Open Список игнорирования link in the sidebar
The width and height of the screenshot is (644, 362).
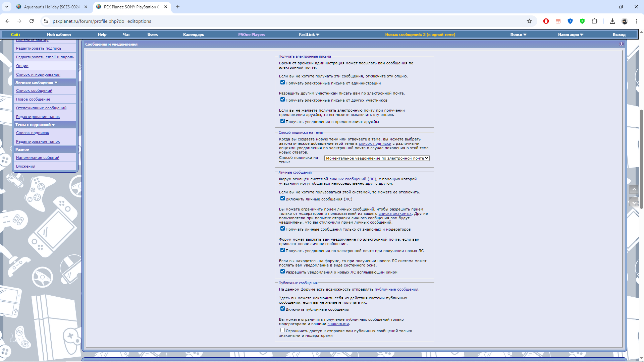click(38, 74)
